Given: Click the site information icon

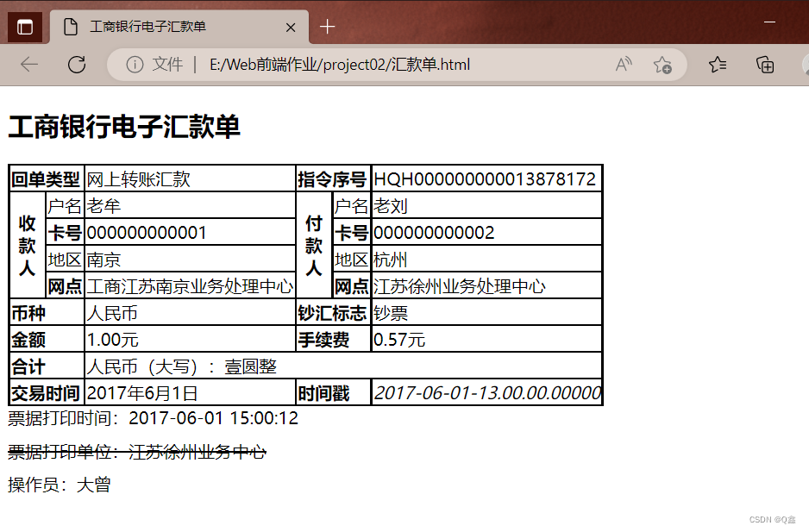Looking at the screenshot, I should pos(135,65).
